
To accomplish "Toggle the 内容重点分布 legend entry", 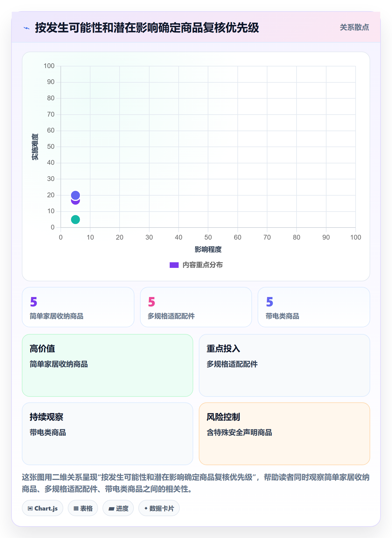I will click(x=196, y=265).
